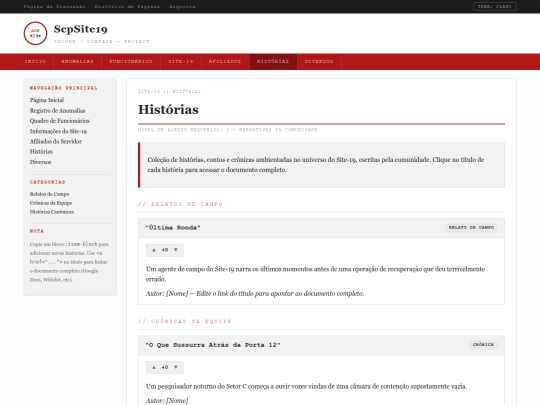Click the "Site-19 :: Histórias" breadcrumb

click(x=169, y=92)
